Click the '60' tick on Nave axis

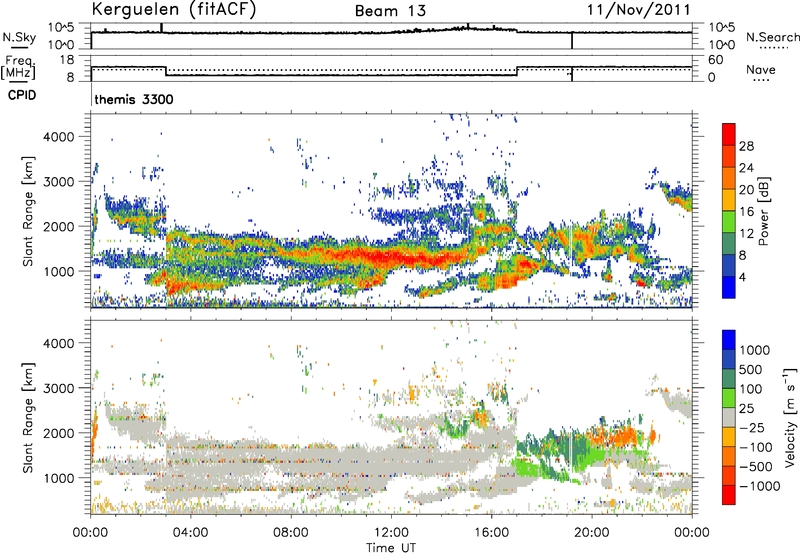click(x=715, y=60)
